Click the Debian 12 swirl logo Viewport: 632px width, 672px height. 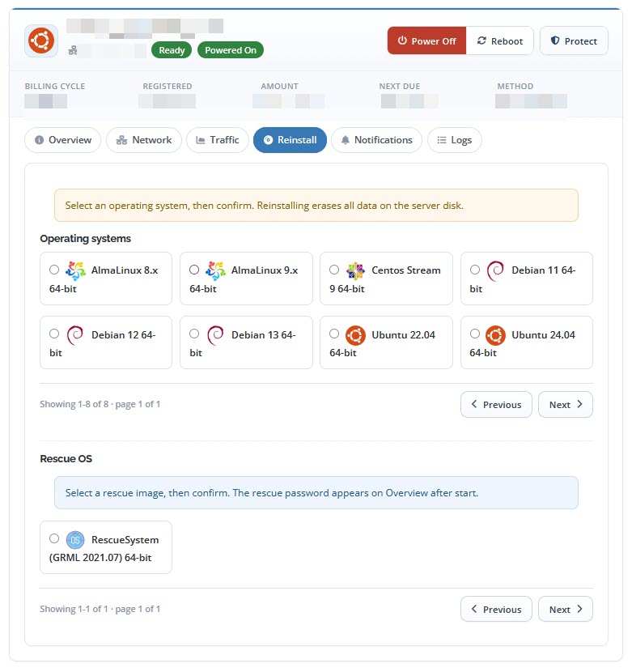pos(75,335)
